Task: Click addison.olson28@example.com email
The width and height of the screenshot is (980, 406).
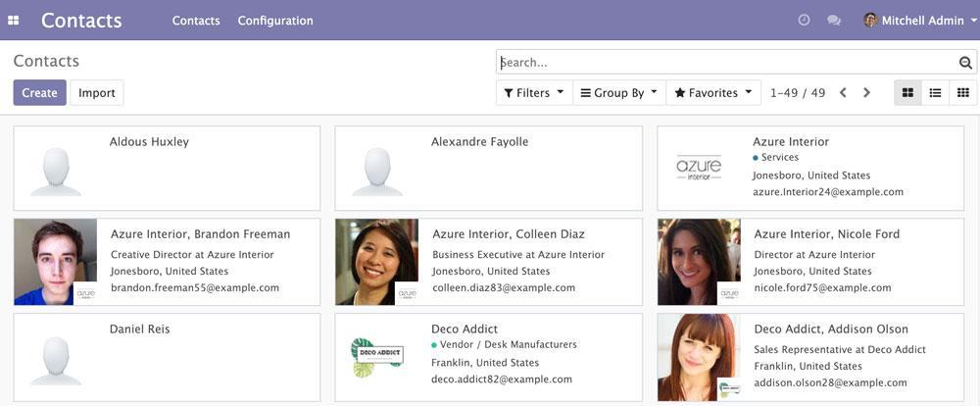Action: [831, 382]
